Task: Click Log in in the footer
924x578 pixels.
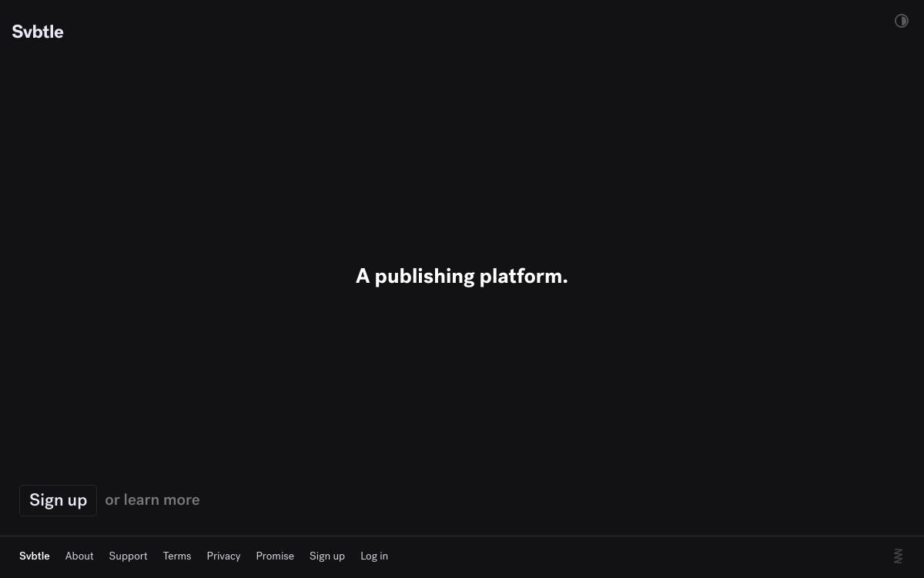Action: 374,556
